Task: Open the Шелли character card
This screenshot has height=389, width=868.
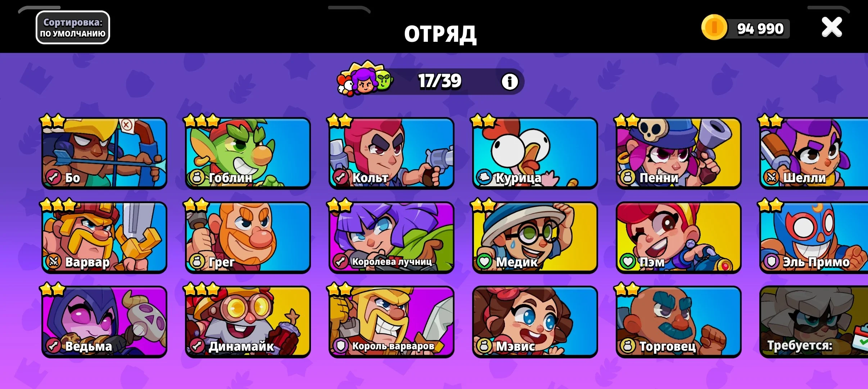Action: [814, 153]
